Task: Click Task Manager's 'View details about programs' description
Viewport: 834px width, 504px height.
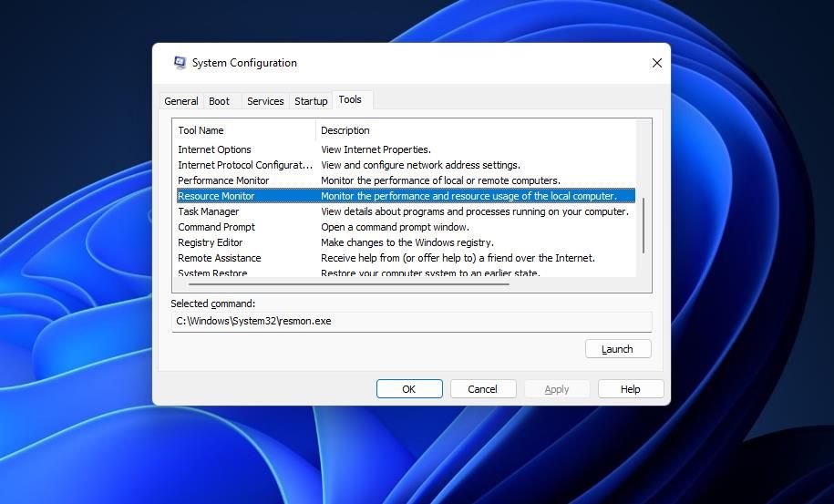Action: click(x=475, y=211)
